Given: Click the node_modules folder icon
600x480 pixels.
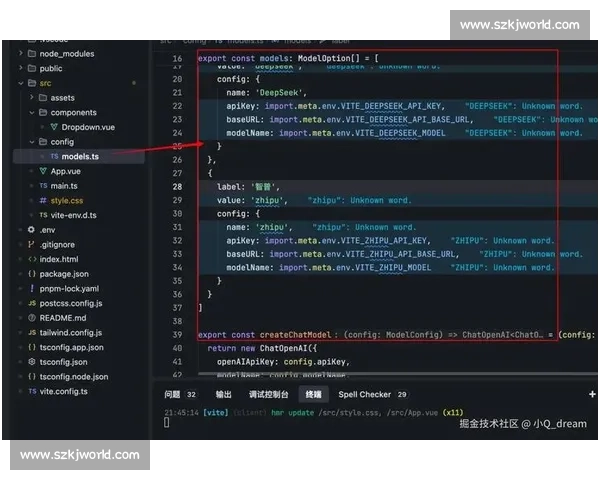Looking at the screenshot, I should pyautogui.click(x=32, y=53).
